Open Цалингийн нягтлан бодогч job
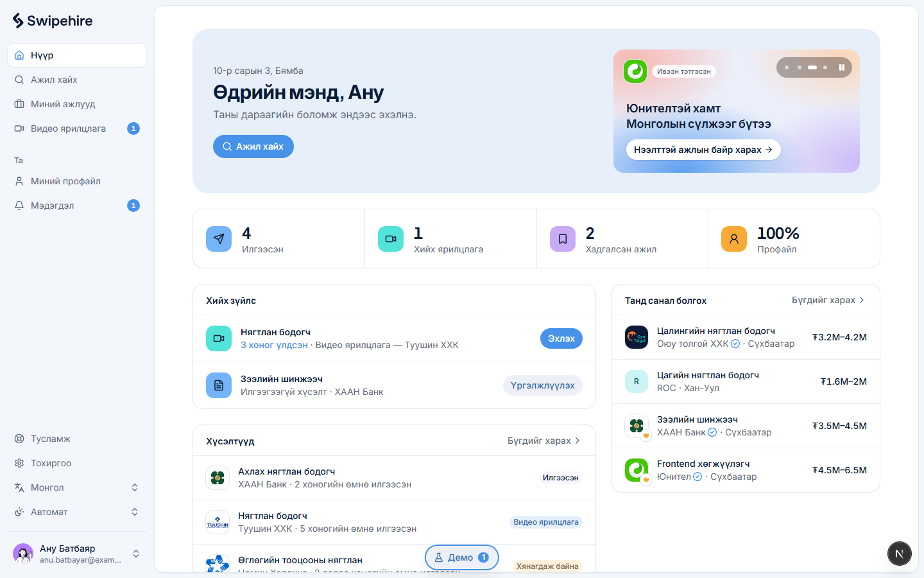 point(746,337)
